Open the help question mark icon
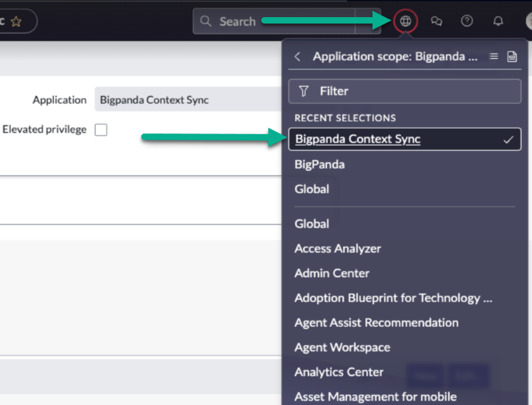 tap(467, 21)
